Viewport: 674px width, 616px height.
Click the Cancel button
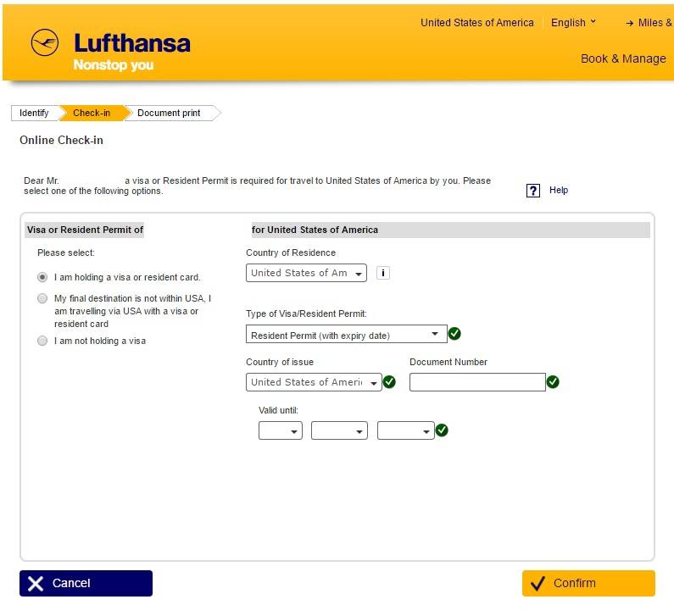[x=86, y=583]
